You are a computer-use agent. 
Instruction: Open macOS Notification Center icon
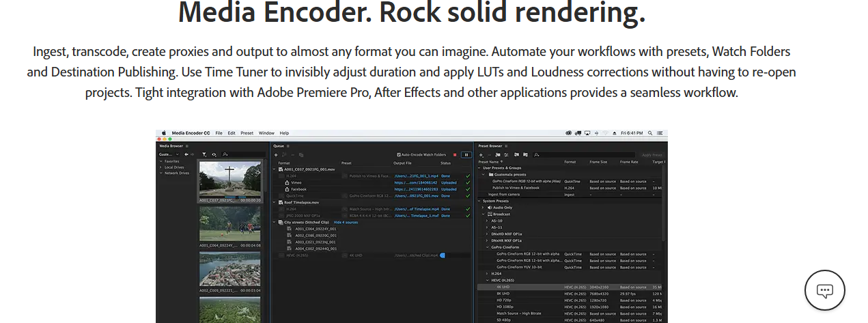[660, 133]
